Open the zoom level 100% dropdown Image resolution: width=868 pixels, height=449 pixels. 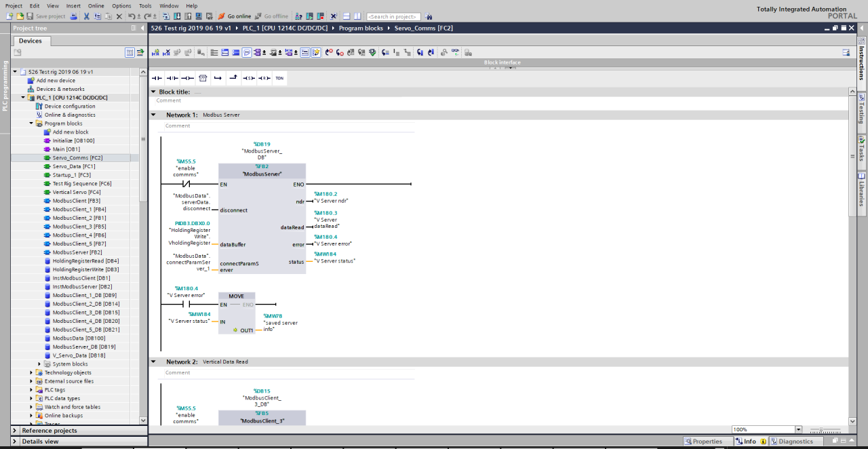[x=798, y=429]
